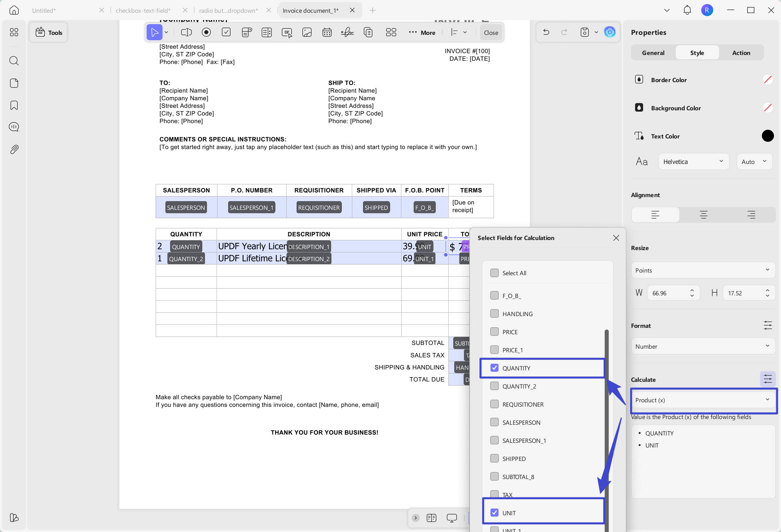Check the Select All checkbox
The height and width of the screenshot is (532, 781).
[x=494, y=273]
